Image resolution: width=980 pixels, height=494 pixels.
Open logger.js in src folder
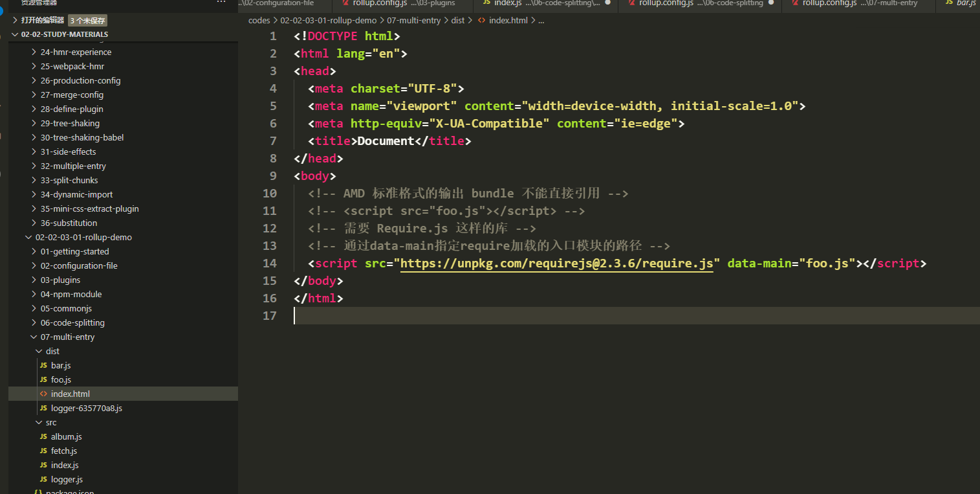click(67, 480)
